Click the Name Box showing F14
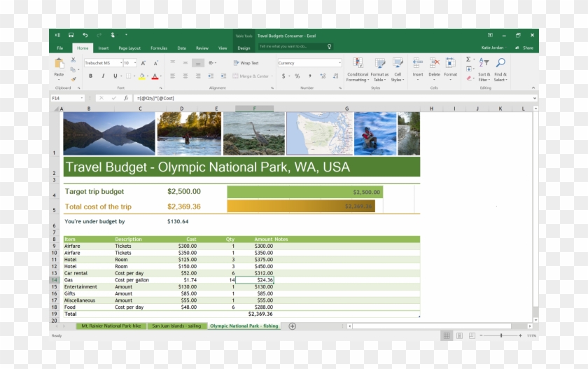Viewport: 588px width, 369px height. click(x=67, y=98)
